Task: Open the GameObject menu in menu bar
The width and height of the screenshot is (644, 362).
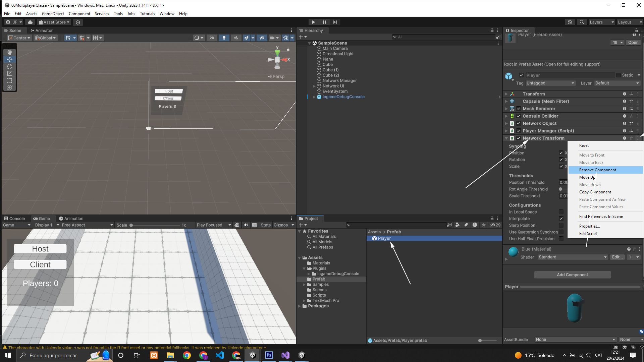Action: (x=53, y=14)
